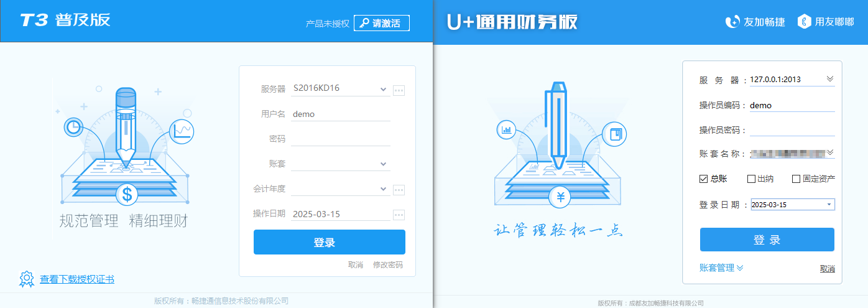Image resolution: width=868 pixels, height=308 pixels.
Task: Click the 产品未授权 status text
Action: pyautogui.click(x=328, y=24)
